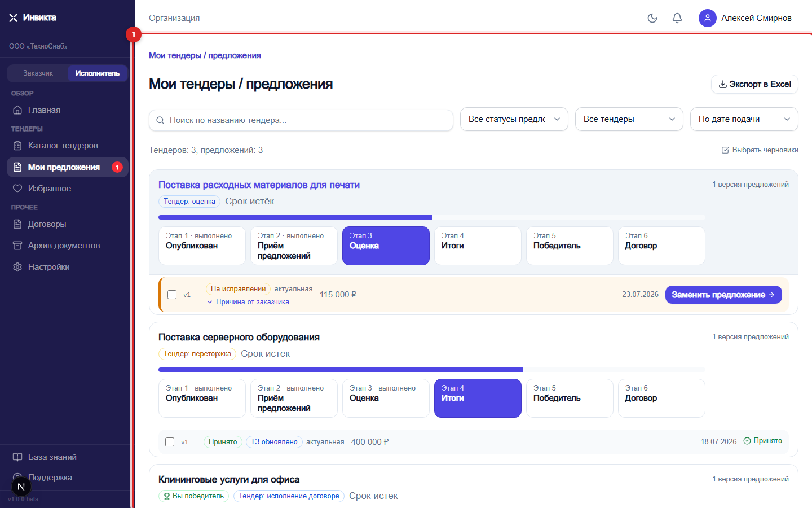Viewport: 812px width, 508px height.
Task: Click the Договоры document icon
Action: 17,224
